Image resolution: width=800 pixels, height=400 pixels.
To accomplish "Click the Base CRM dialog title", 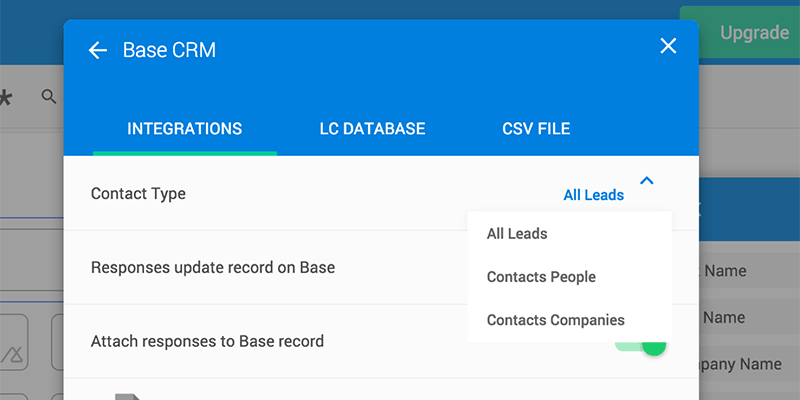I will (x=169, y=50).
